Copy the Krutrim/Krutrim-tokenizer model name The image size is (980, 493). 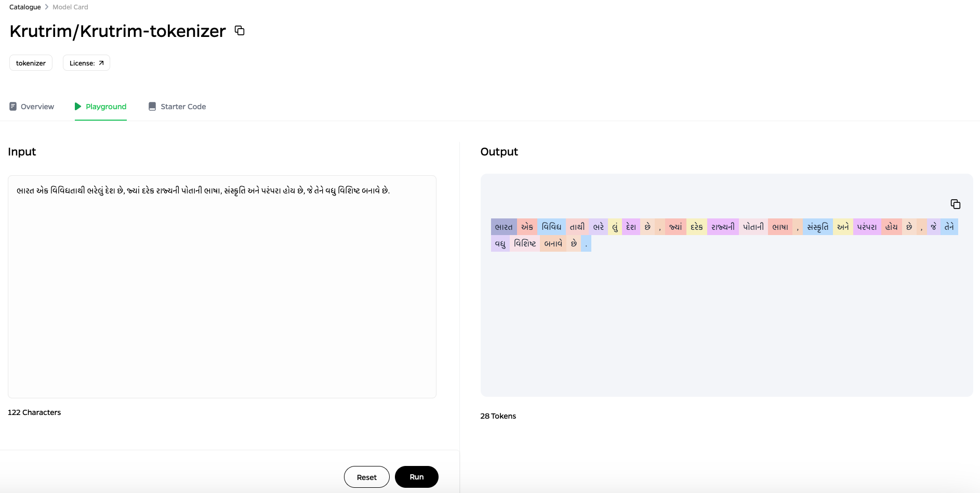click(x=240, y=31)
